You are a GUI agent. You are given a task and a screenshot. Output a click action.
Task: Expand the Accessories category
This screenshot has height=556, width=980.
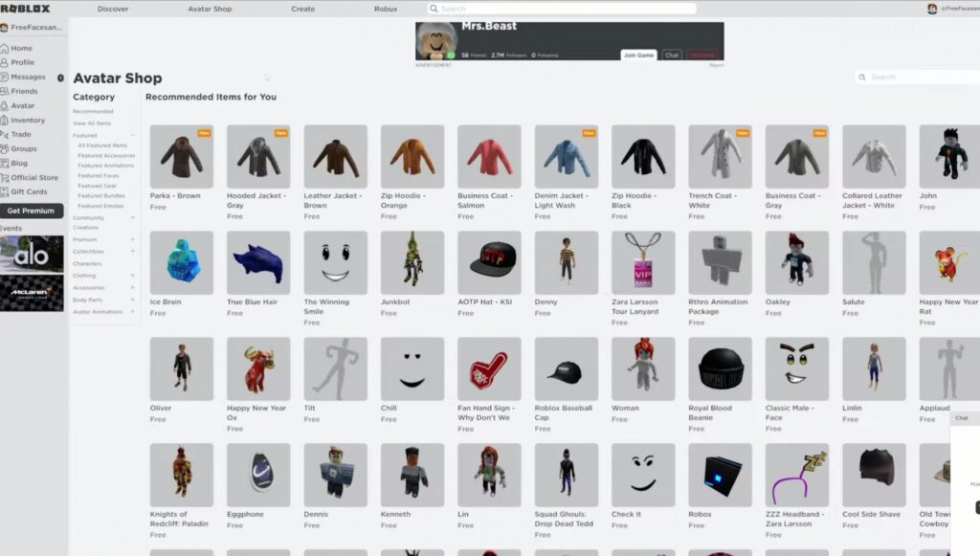point(132,287)
